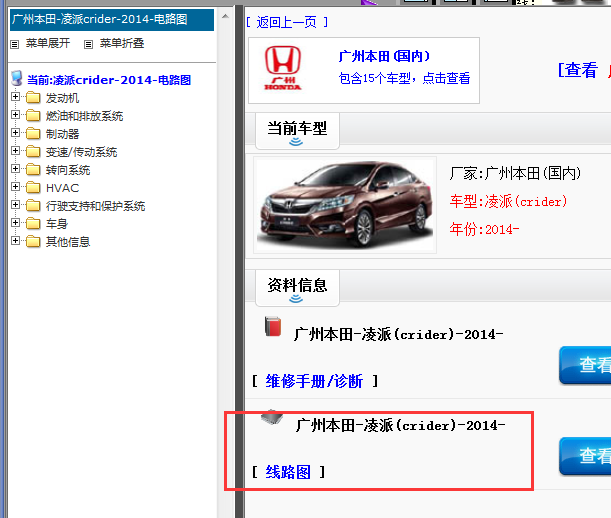Click the 燃油和排放系统 folder icon

point(33,115)
